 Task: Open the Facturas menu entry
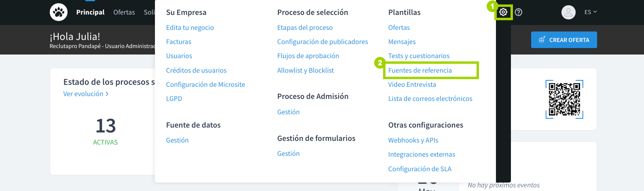[178, 42]
